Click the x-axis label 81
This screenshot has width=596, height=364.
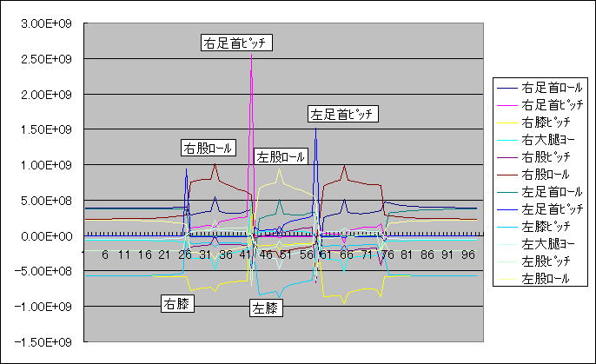coord(407,255)
